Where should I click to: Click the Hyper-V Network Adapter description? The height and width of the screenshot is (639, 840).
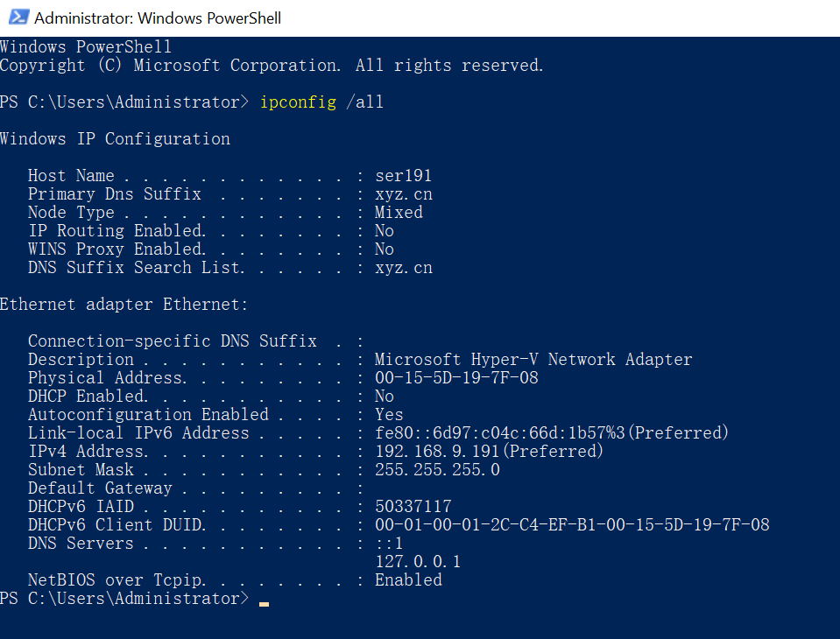[x=533, y=359]
